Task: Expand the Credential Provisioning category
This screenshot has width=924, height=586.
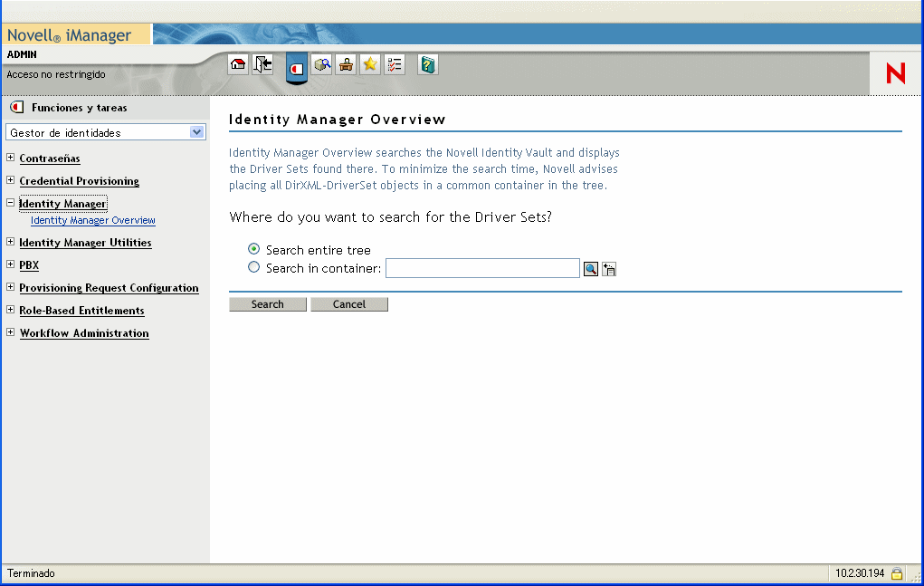Action: pyautogui.click(x=11, y=180)
